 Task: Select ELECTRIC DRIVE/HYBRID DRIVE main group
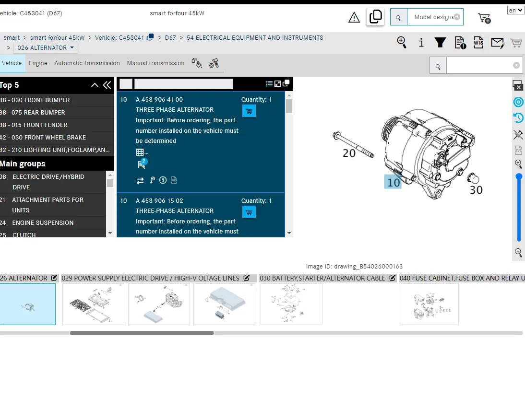(53, 182)
